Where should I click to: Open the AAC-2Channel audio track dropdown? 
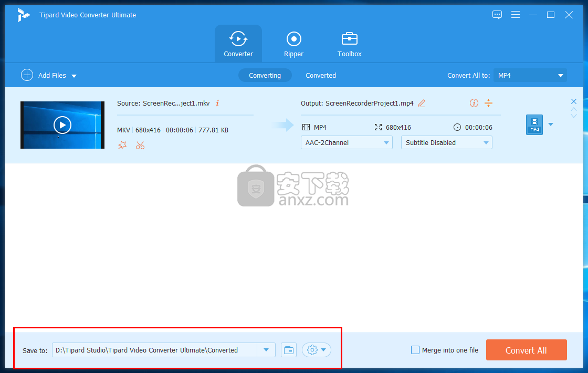coord(346,142)
